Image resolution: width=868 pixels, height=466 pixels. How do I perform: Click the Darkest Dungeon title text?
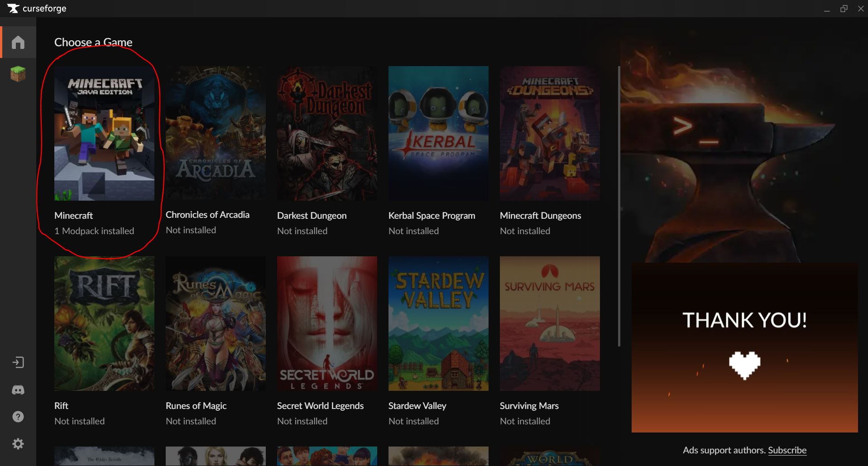312,216
